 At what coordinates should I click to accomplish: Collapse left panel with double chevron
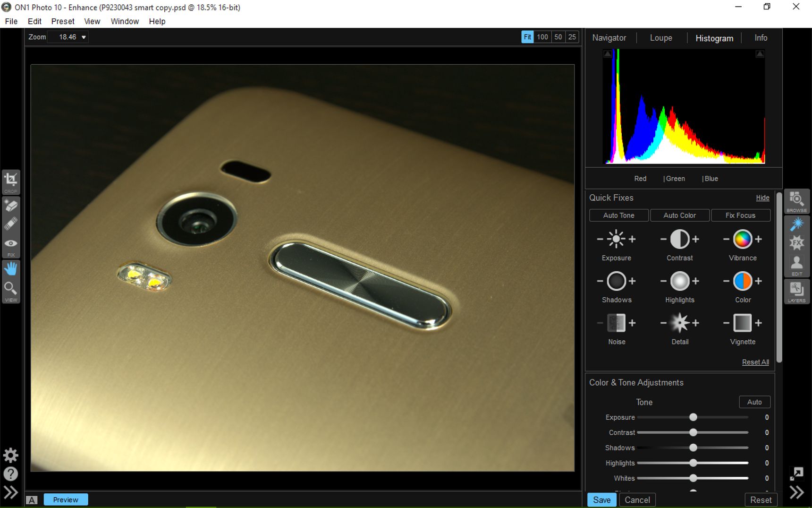point(11,492)
